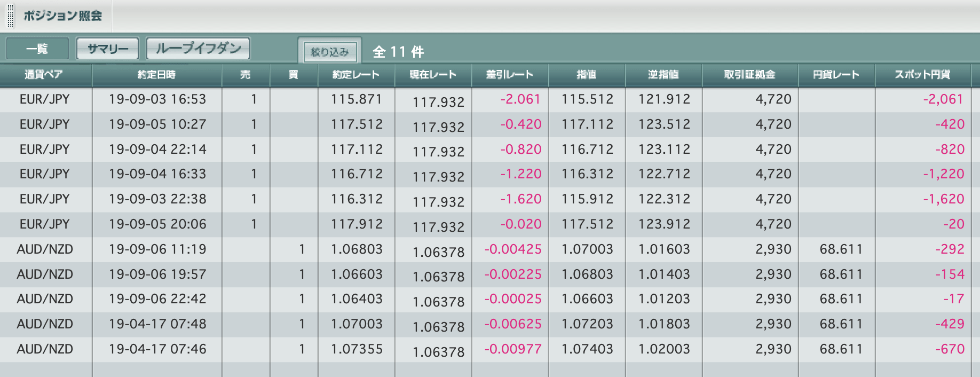Click 約定レート value 117.112
Image resolution: width=980 pixels, height=377 pixels.
tap(357, 150)
